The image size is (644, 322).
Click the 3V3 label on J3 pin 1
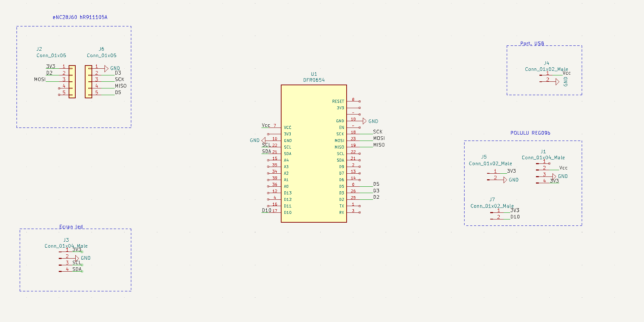[x=77, y=249]
